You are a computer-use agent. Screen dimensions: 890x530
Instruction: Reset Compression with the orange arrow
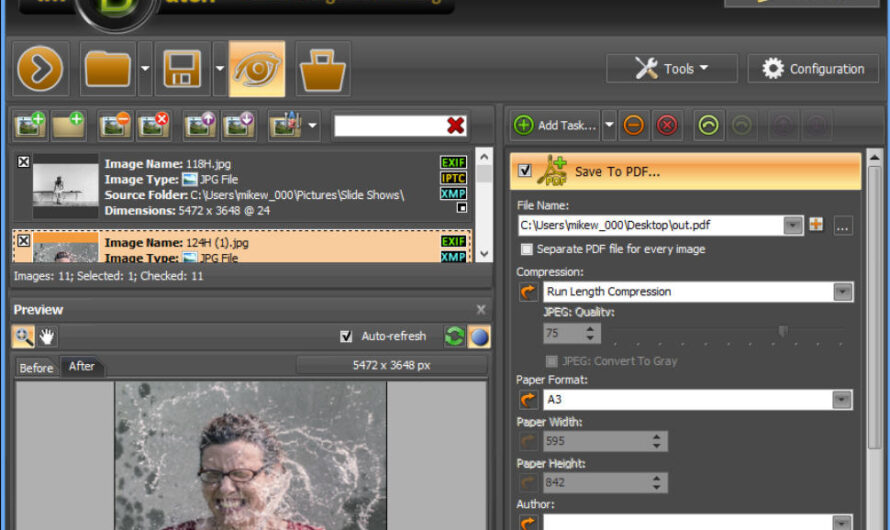528,292
